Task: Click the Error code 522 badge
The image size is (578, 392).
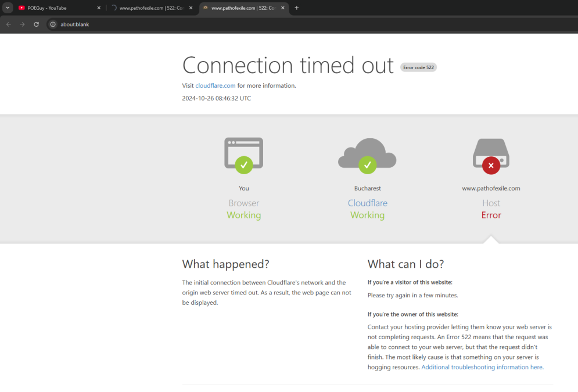Action: point(418,67)
